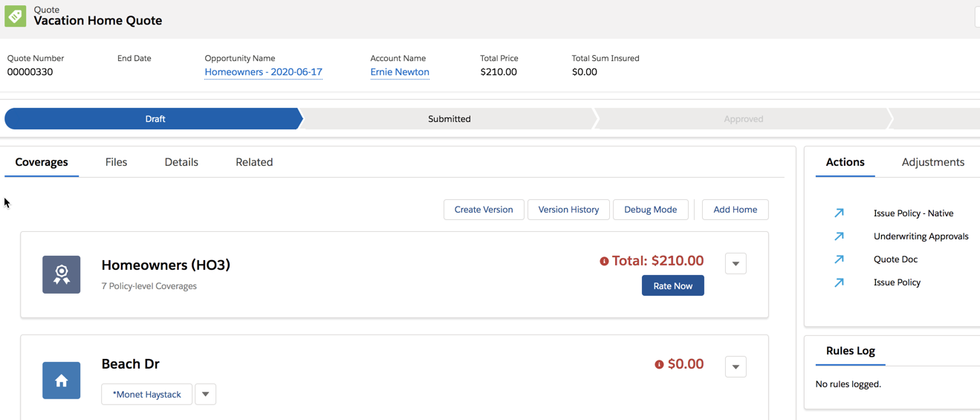Open Version History
980x420 pixels.
point(568,210)
